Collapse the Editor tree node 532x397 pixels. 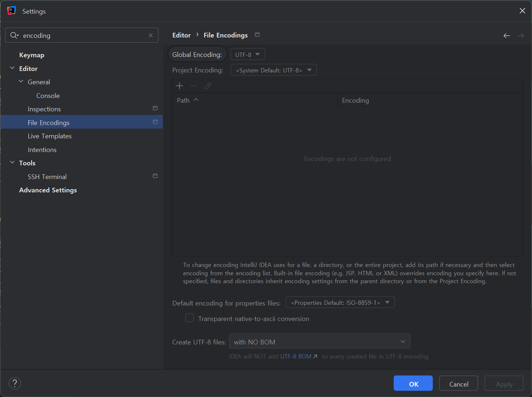12,68
